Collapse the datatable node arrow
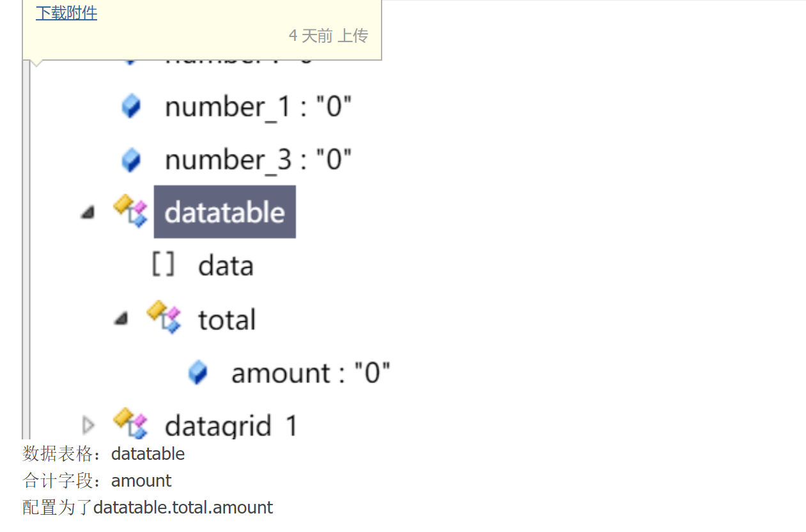Screen dimensions: 806x532 click(88, 212)
